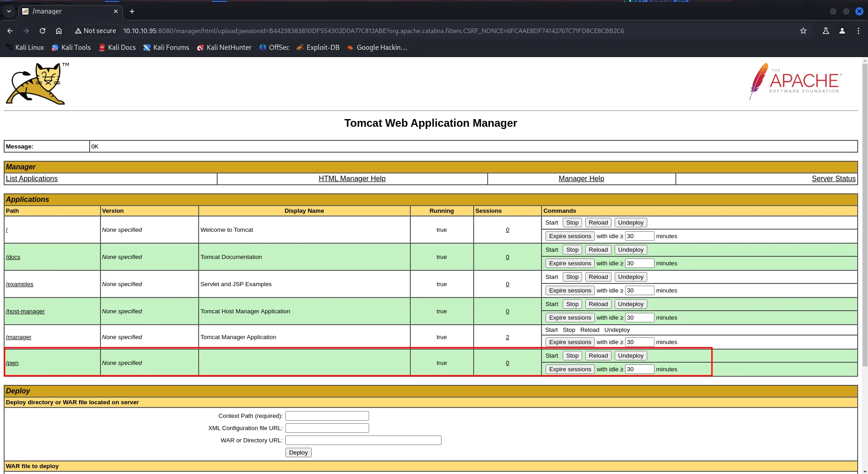This screenshot has height=474, width=868.
Task: Stop the /examples application
Action: (x=572, y=277)
